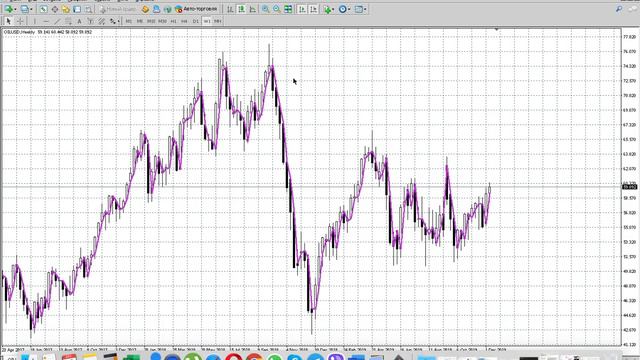Switch to MN monthly timeframe
Image resolution: width=640 pixels, height=360 pixels.
pyautogui.click(x=218, y=21)
